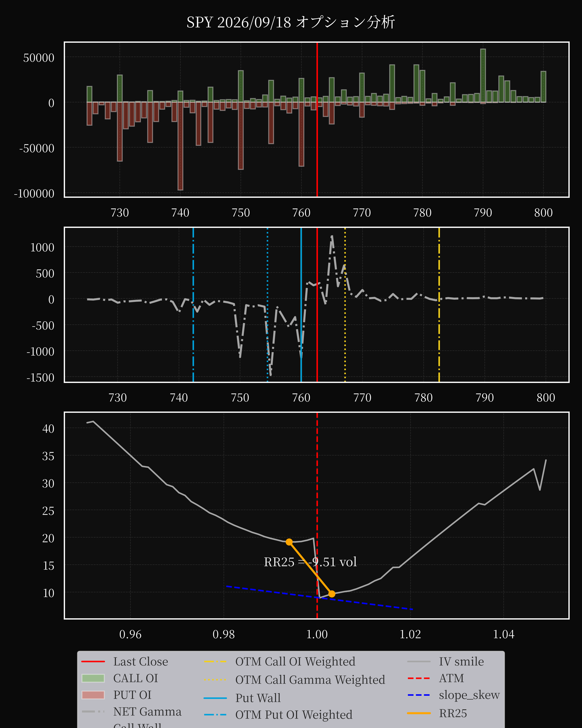
Task: Click the yellow dash-dot line near 782 in gamma chart
Action: point(439,305)
